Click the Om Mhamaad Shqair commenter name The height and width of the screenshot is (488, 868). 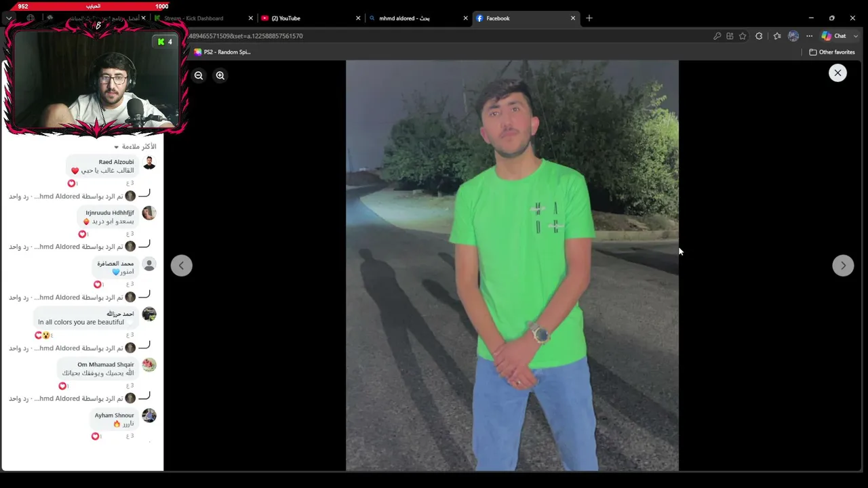point(106,365)
